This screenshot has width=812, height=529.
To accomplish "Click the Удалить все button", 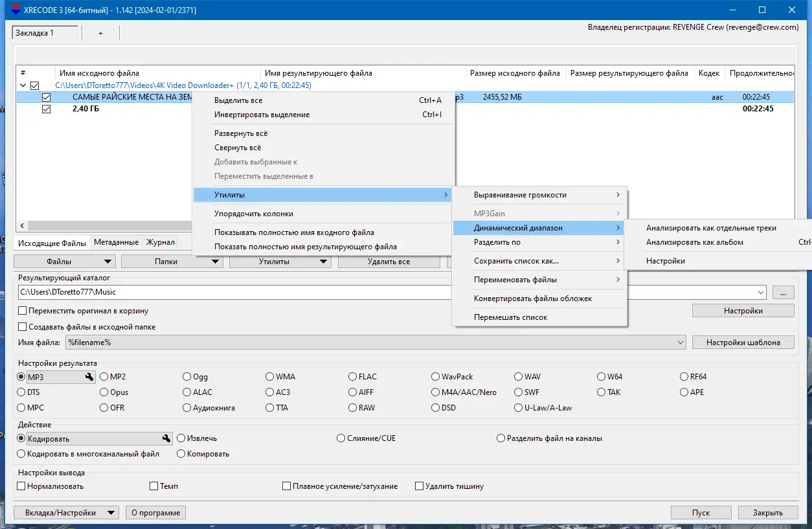I will coord(389,262).
